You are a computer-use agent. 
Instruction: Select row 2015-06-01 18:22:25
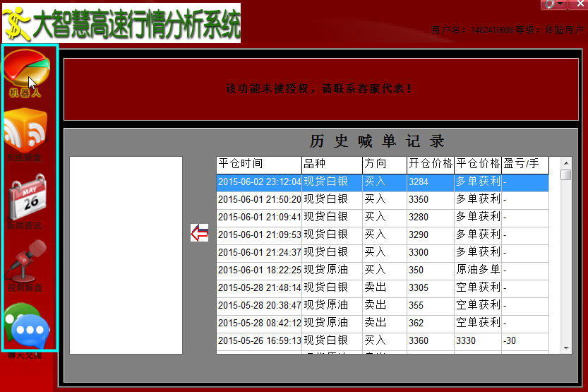tap(383, 271)
